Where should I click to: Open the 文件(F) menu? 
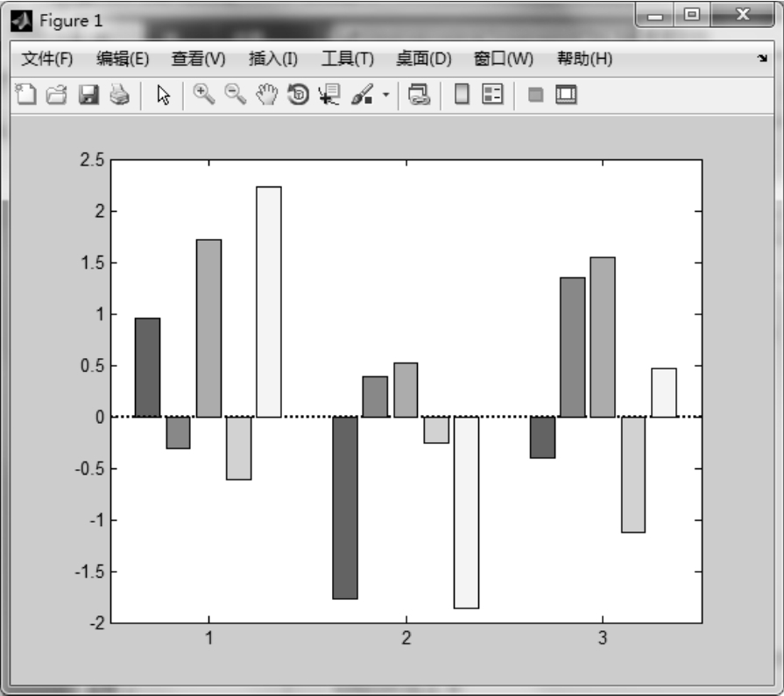[47, 59]
